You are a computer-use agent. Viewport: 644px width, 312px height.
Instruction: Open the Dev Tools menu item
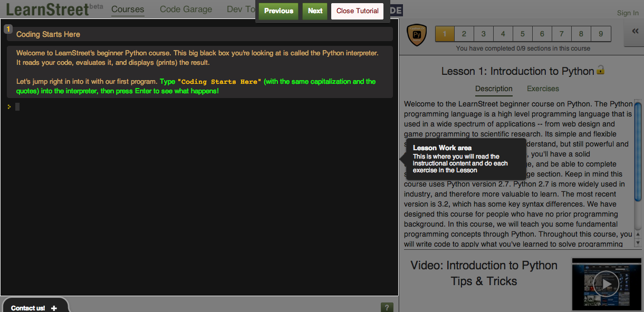click(x=241, y=9)
